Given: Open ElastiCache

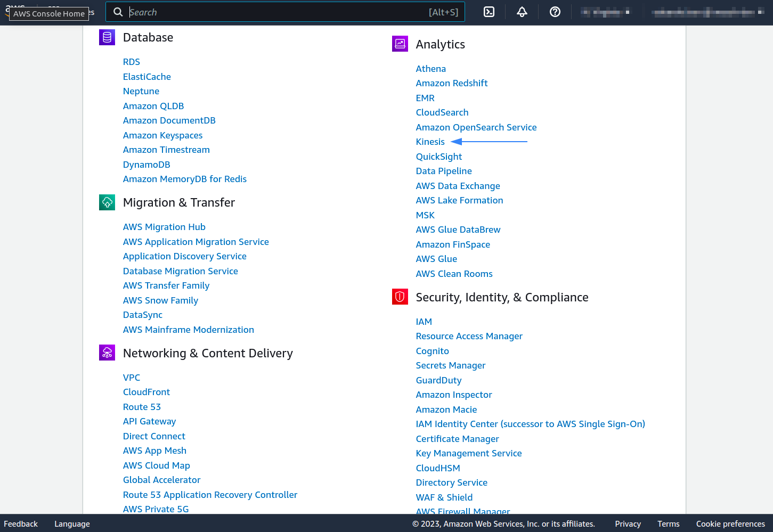Looking at the screenshot, I should [x=147, y=77].
